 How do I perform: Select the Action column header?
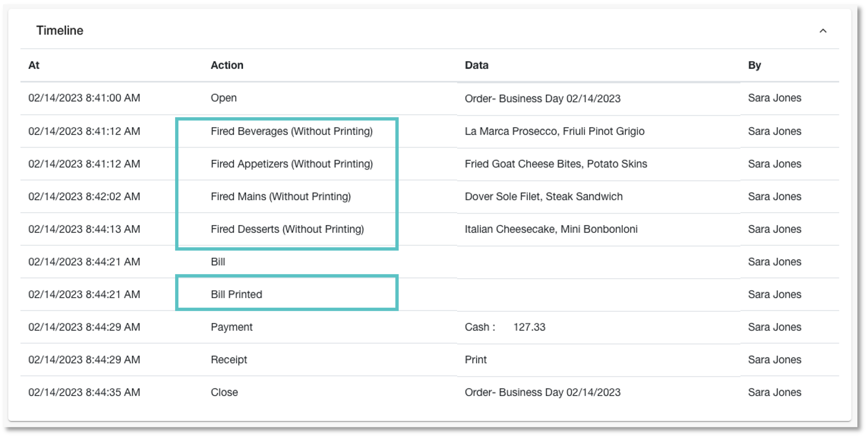(227, 65)
